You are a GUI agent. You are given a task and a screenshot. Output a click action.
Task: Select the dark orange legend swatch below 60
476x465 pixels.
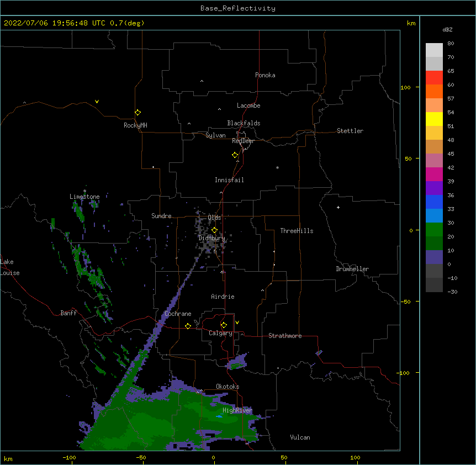(x=434, y=91)
